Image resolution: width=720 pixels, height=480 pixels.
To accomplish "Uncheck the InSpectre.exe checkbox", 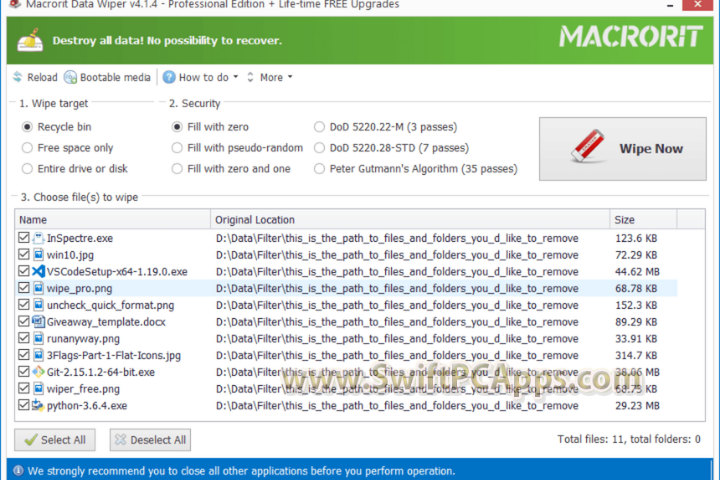I will [x=23, y=237].
